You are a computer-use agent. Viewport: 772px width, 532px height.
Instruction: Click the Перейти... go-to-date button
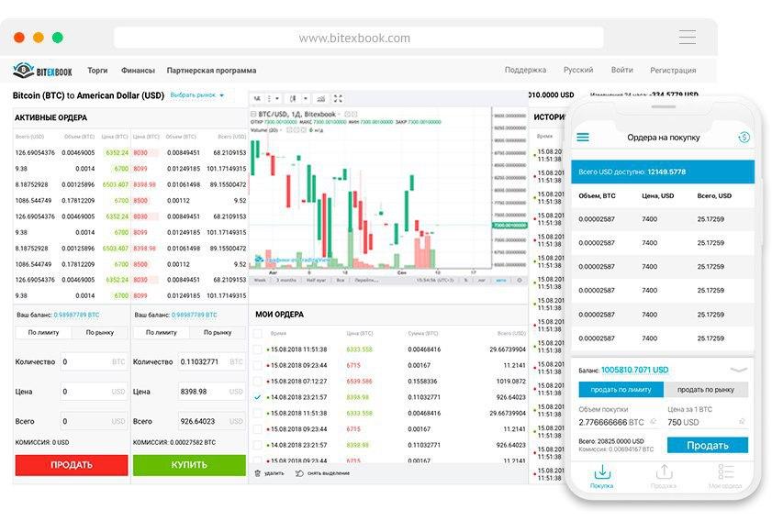click(x=366, y=280)
